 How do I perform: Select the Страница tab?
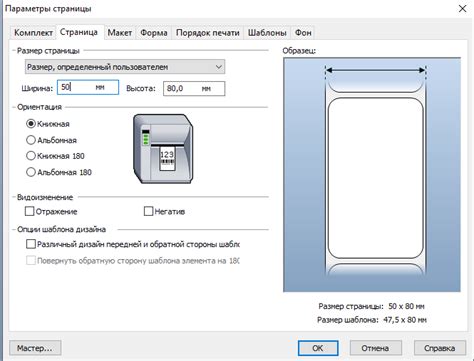(x=79, y=32)
